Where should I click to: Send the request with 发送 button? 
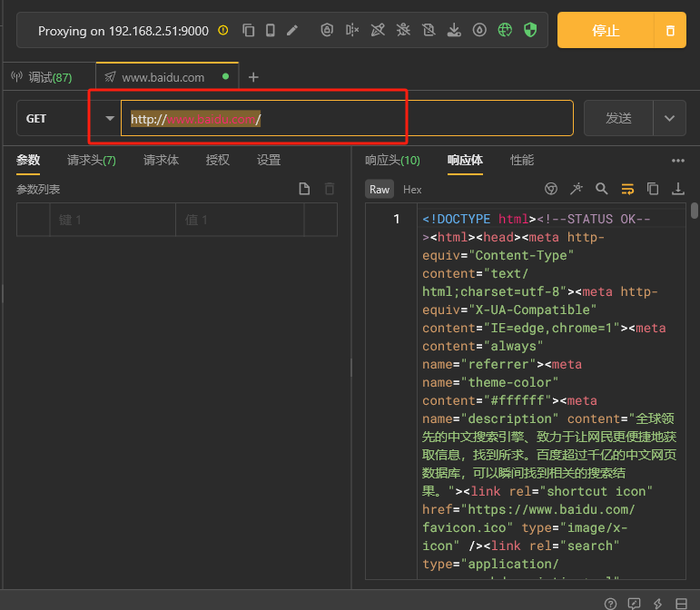tap(618, 118)
